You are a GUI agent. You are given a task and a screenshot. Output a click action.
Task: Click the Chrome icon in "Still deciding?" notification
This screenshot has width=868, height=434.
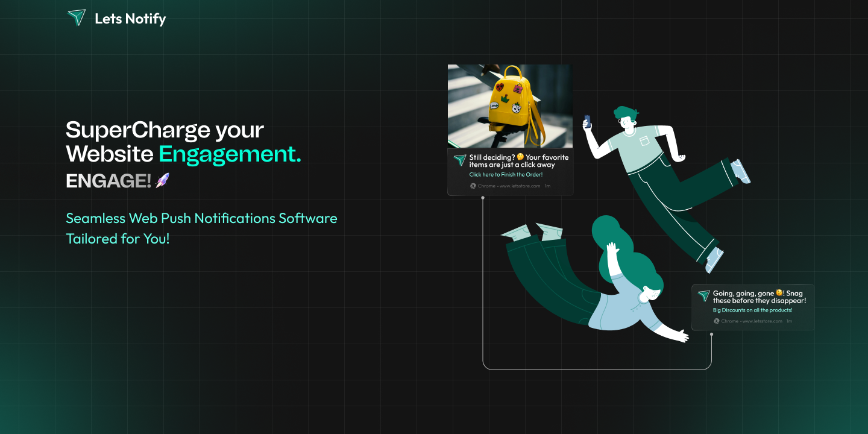[x=473, y=186]
